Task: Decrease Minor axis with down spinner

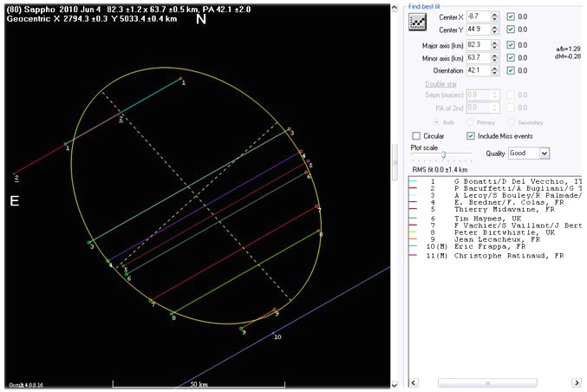Action: point(494,61)
